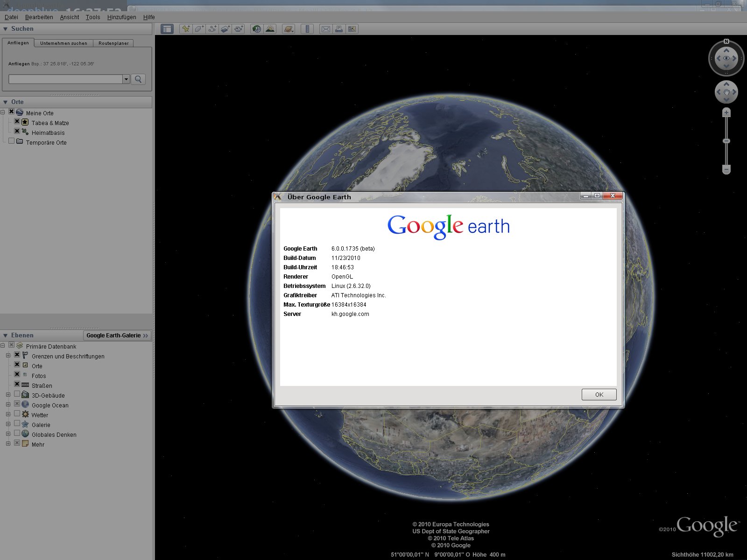Toggle Grenzen und Beschriftungen checkbox
This screenshot has height=560, width=747.
17,355
